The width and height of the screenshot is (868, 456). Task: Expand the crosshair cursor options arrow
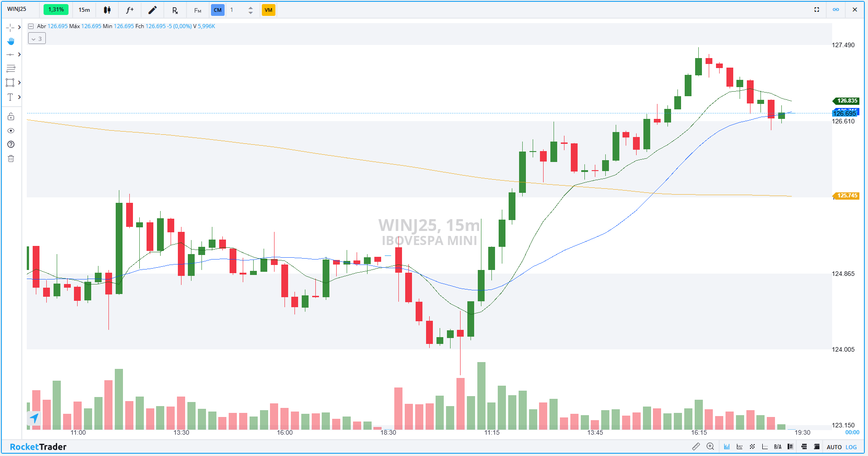19,27
